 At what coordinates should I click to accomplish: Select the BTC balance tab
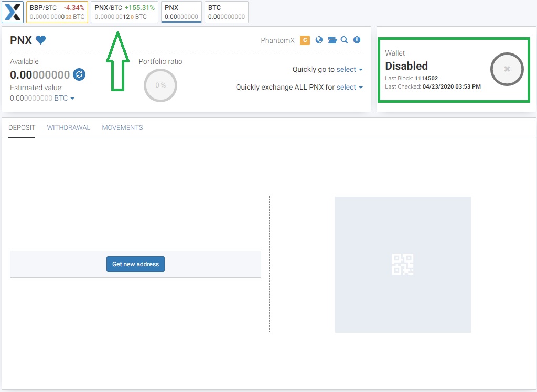[227, 12]
